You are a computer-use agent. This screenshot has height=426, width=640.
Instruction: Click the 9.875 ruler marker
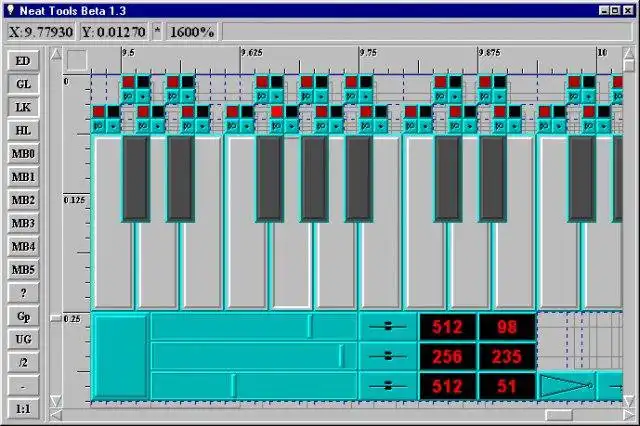(489, 53)
